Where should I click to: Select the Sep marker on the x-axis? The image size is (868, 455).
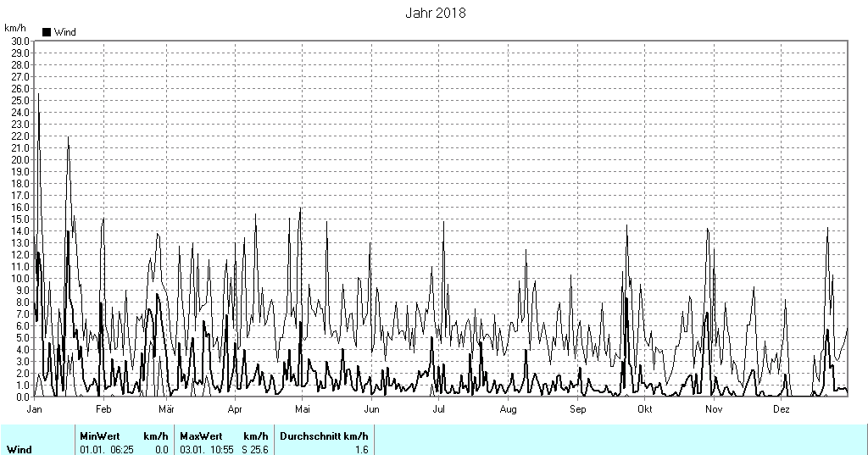577,409
